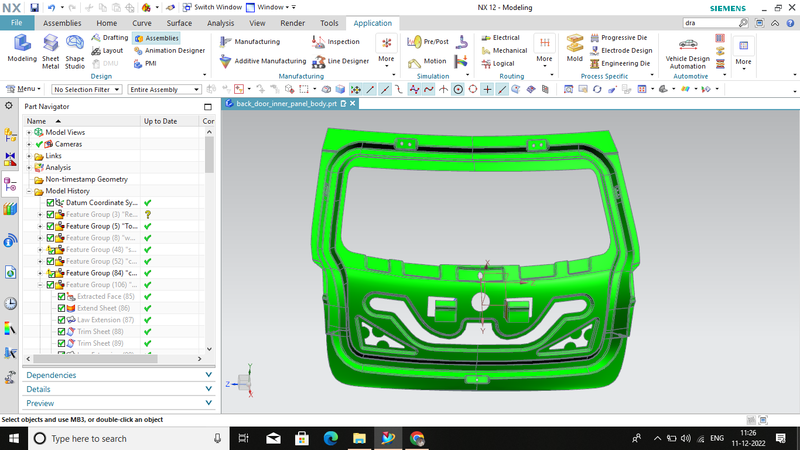Open File Explorer from taskbar

pyautogui.click(x=359, y=438)
